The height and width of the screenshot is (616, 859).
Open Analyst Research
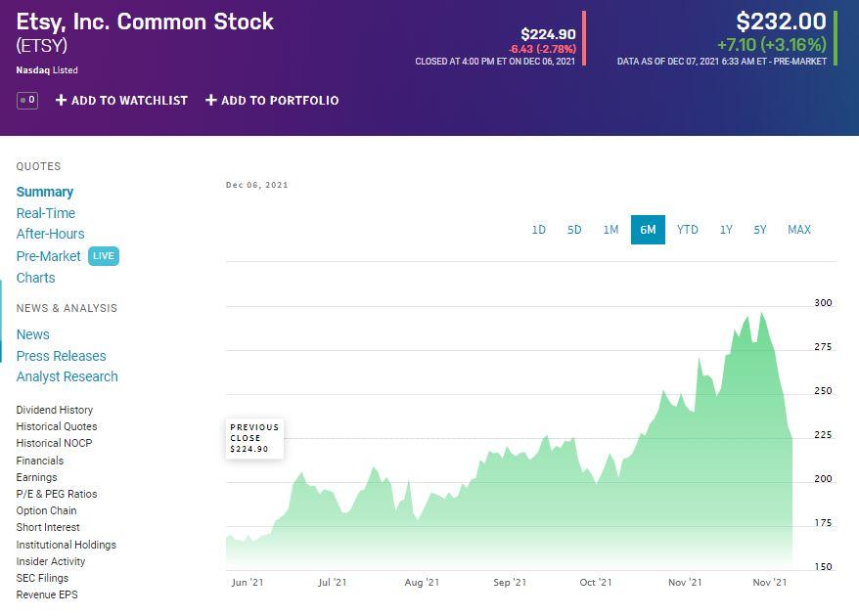(68, 376)
